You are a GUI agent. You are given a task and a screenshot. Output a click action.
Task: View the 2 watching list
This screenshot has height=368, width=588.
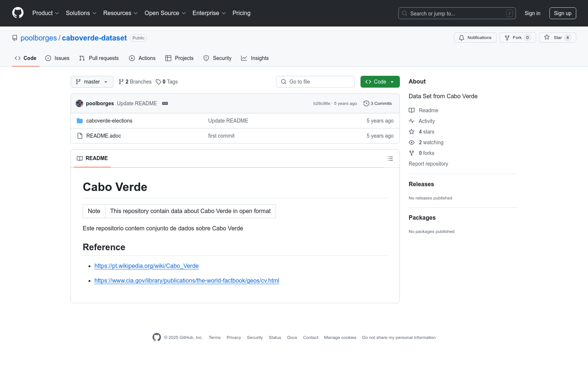point(426,142)
